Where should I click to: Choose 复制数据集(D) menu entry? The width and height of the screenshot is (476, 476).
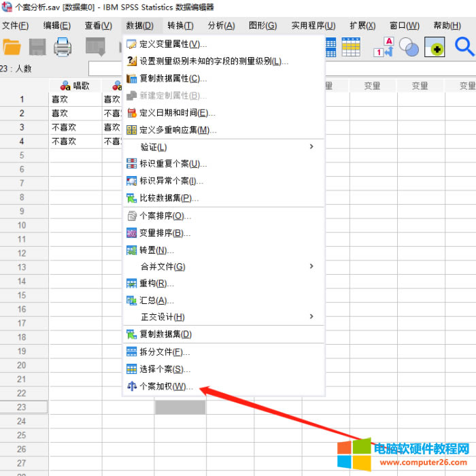[224, 335]
